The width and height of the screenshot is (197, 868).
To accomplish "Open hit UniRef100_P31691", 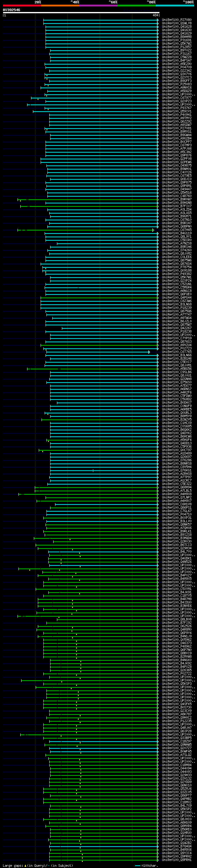I will click(x=176, y=40).
